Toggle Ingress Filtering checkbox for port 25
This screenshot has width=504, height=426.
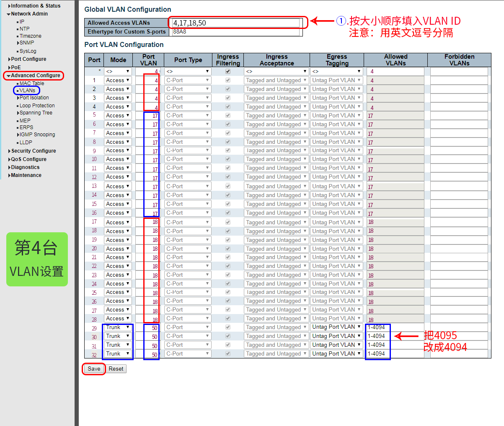(x=228, y=292)
